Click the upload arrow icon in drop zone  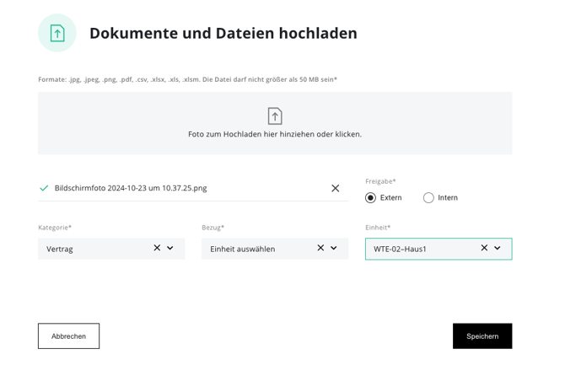[274, 115]
